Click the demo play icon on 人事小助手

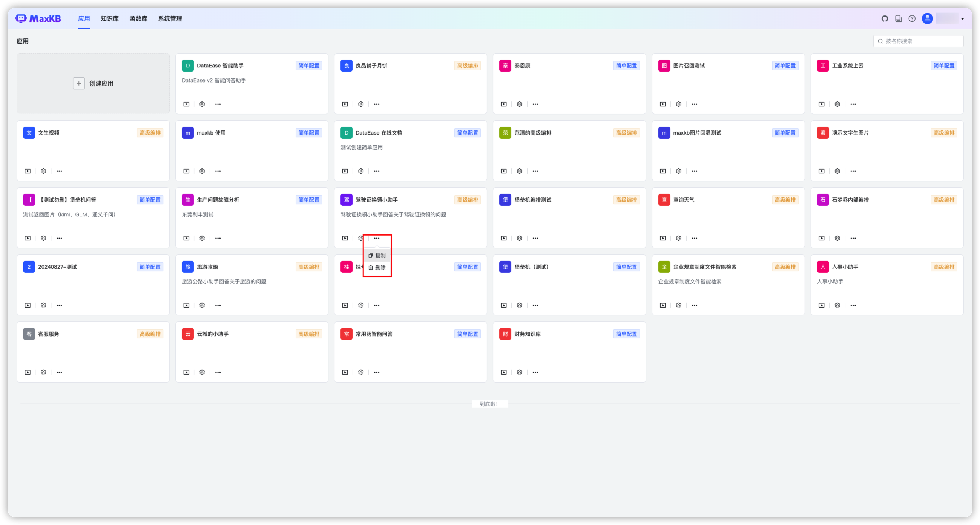tap(822, 306)
